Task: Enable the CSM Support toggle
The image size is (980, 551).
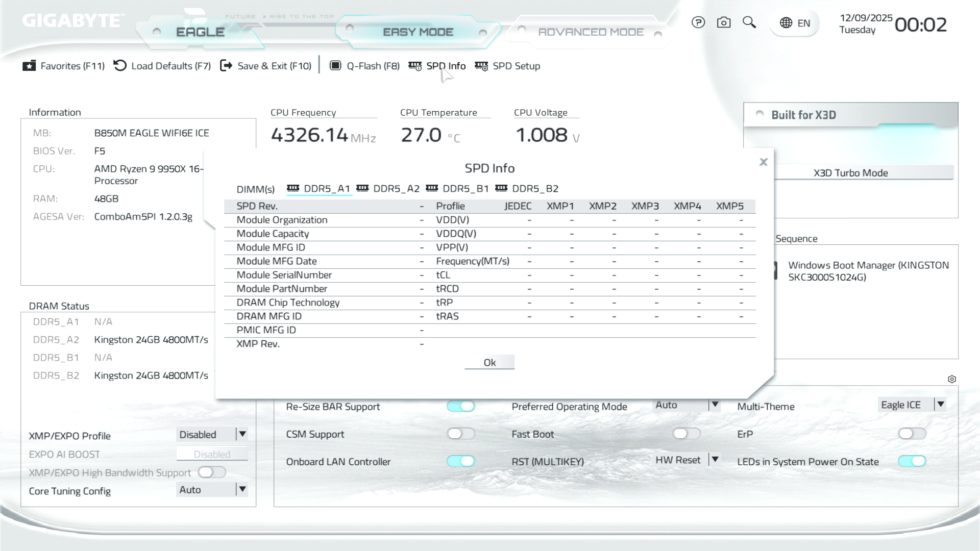Action: (x=461, y=434)
